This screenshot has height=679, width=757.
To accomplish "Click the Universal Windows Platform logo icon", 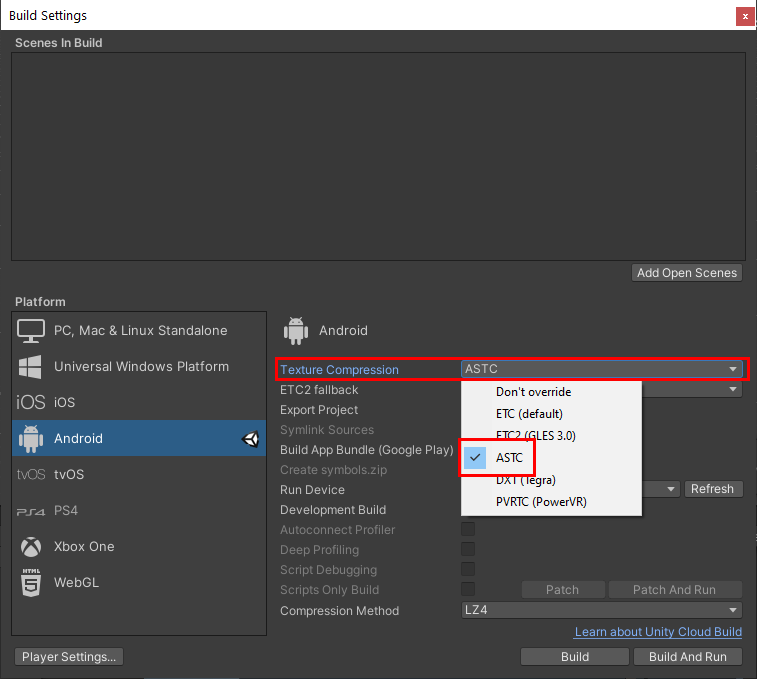I will (x=31, y=366).
